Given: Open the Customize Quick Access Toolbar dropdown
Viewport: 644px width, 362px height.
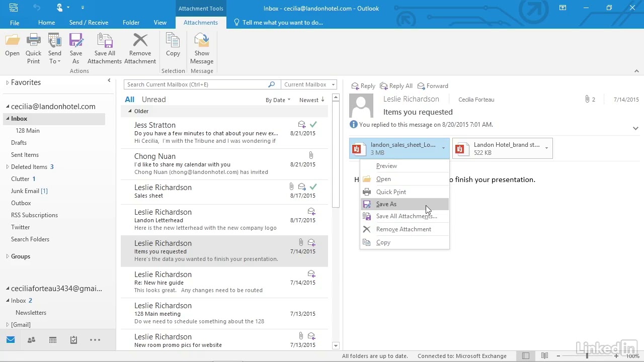Looking at the screenshot, I should coord(83,8).
